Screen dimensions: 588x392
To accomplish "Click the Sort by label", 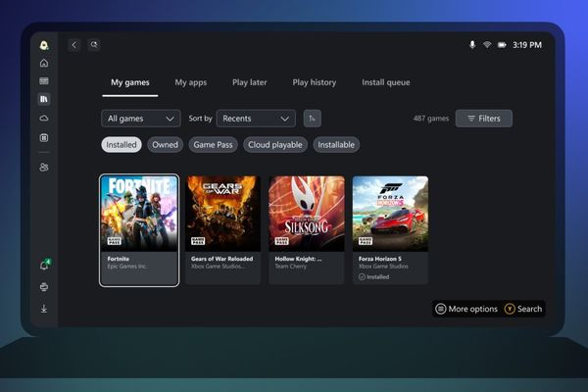I will (200, 119).
